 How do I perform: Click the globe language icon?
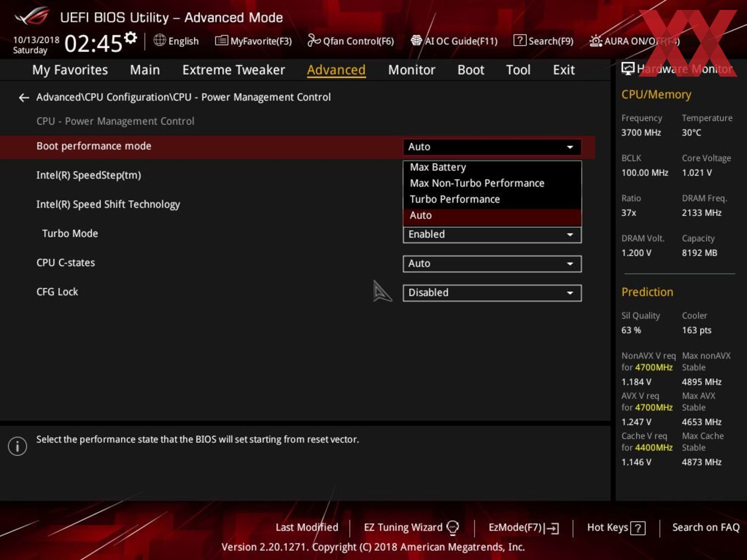pyautogui.click(x=159, y=40)
